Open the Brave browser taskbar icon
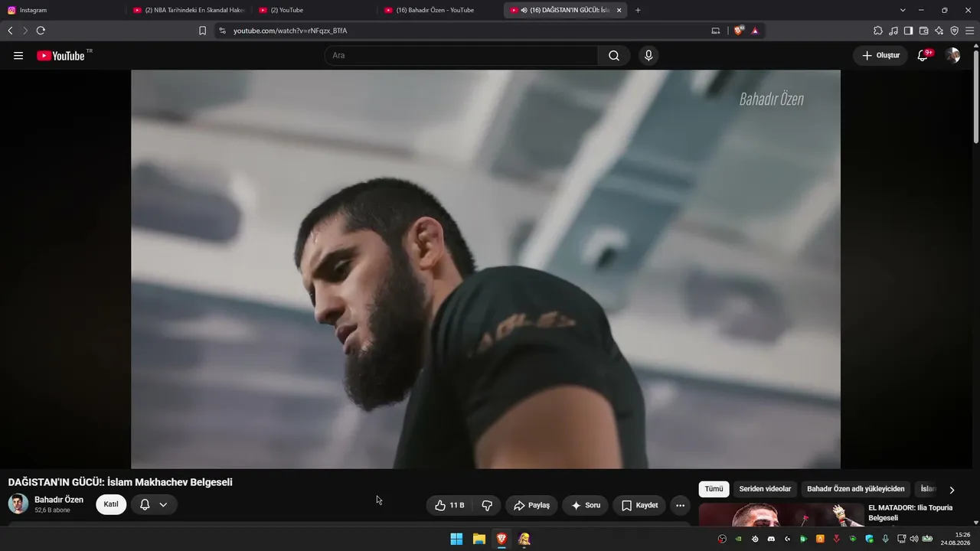This screenshot has width=980, height=551. coord(501,539)
